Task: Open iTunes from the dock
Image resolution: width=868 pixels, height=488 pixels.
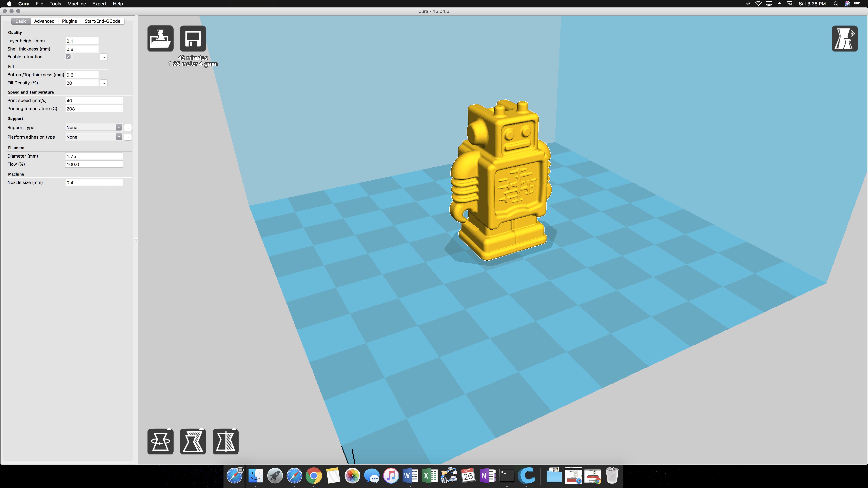Action: point(391,475)
